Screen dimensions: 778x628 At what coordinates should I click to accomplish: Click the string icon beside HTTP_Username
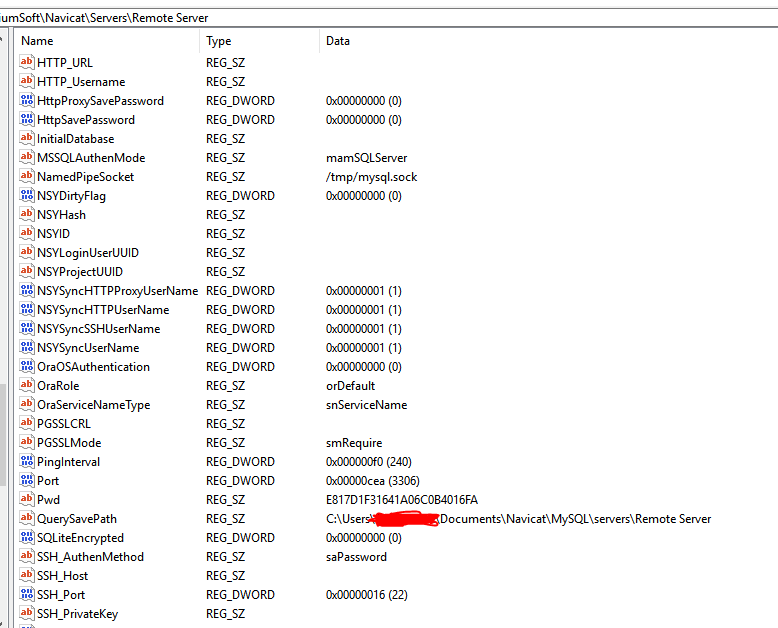tap(27, 81)
